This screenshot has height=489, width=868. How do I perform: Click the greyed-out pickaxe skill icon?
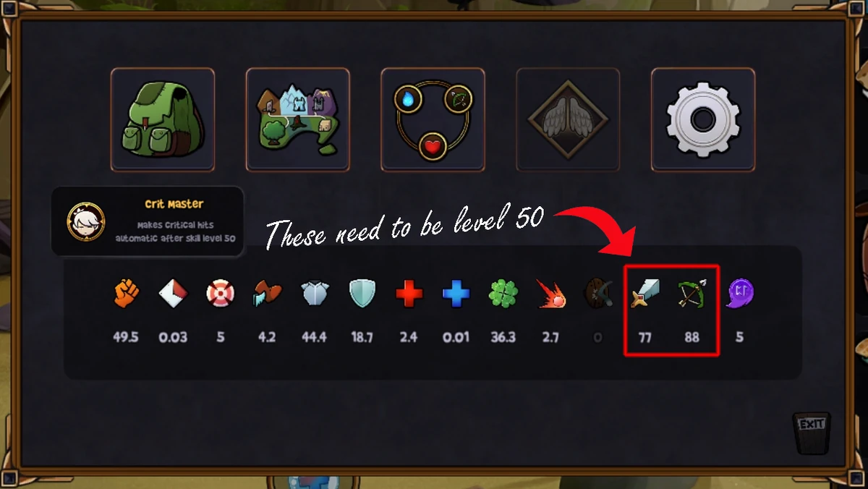pyautogui.click(x=597, y=294)
